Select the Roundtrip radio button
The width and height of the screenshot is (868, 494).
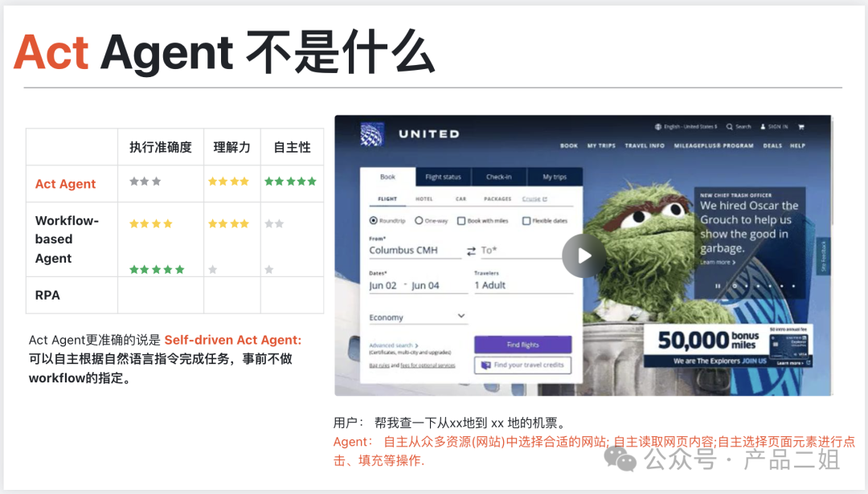tap(373, 221)
